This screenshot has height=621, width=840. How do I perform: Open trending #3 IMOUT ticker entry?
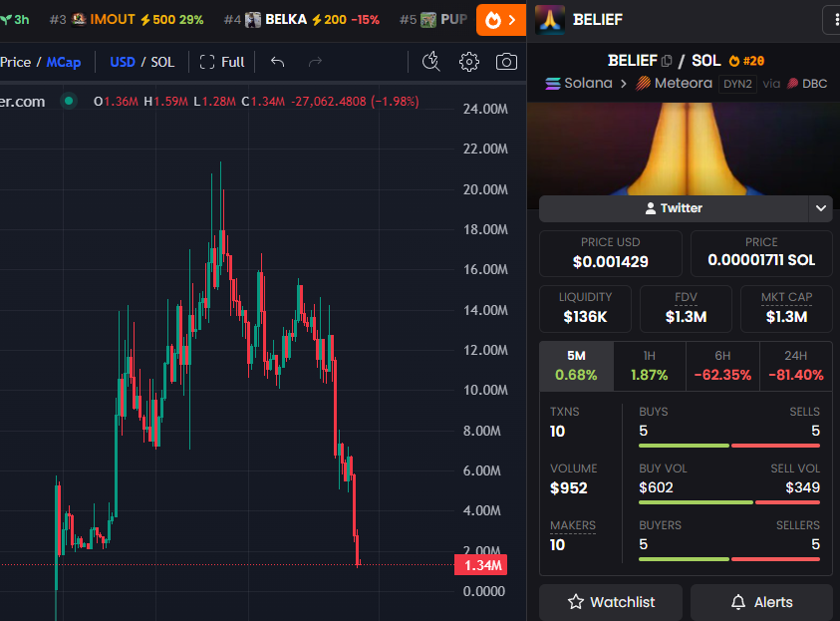[x=127, y=20]
